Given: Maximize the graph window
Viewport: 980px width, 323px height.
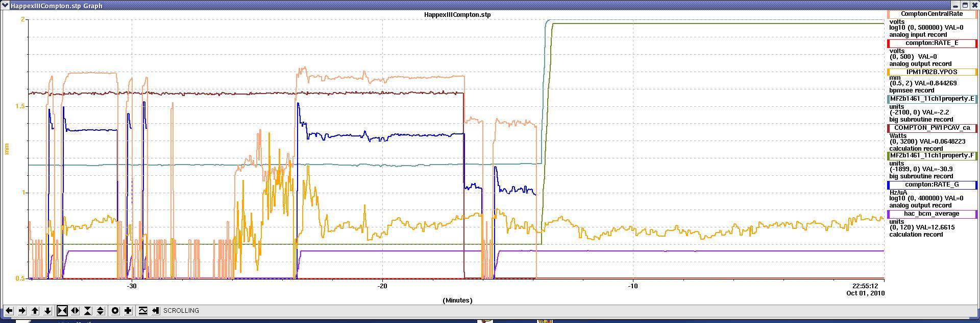Looking at the screenshot, I should tap(964, 5).
